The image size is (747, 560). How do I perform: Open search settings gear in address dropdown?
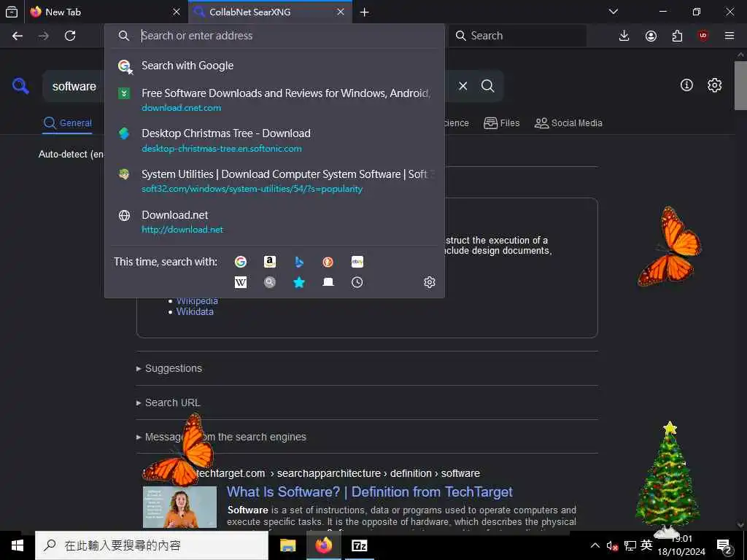click(429, 282)
